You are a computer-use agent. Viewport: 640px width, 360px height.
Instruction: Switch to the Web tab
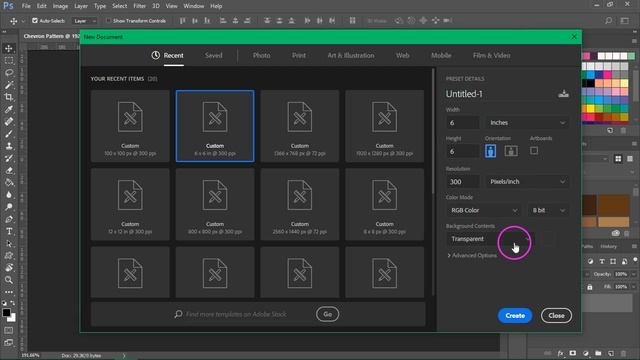[402, 56]
